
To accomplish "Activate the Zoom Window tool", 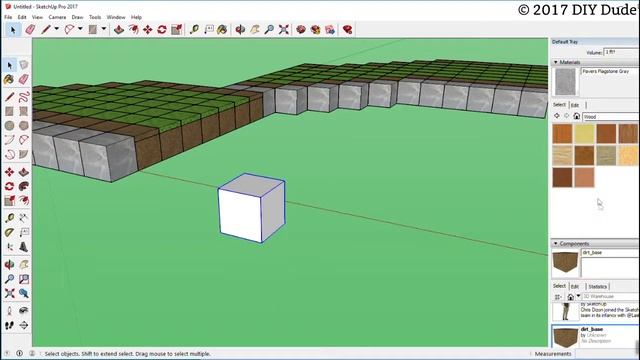I will tap(24, 279).
